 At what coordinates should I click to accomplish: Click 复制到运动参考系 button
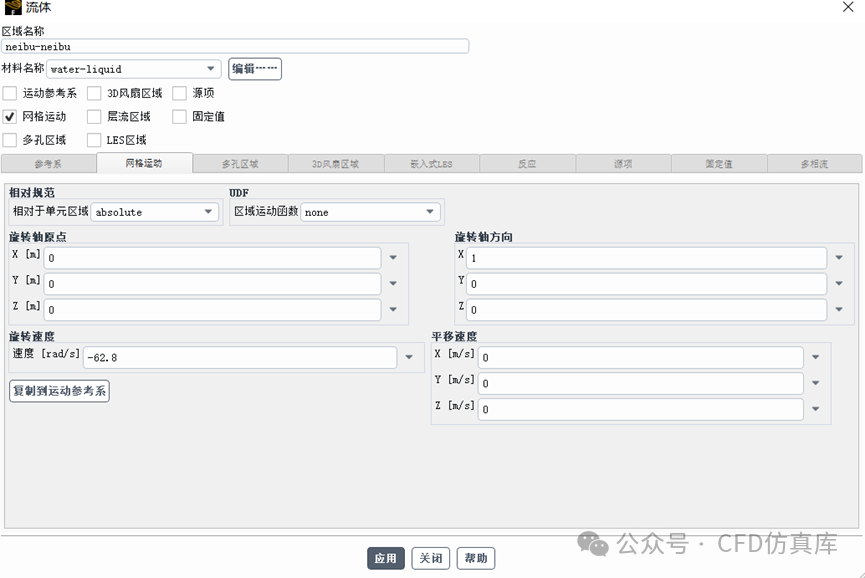59,391
